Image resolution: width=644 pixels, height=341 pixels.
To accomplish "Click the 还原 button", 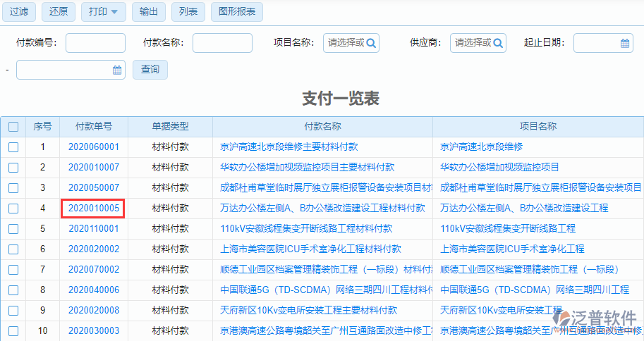I will tap(59, 11).
